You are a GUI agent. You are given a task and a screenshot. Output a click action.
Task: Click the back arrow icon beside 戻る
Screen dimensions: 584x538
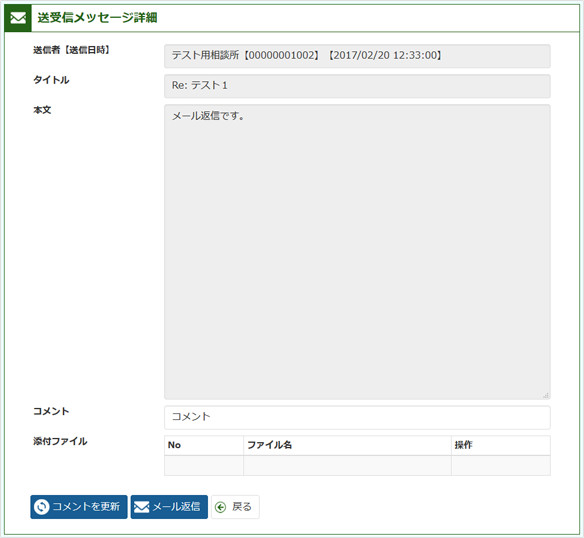coord(220,507)
